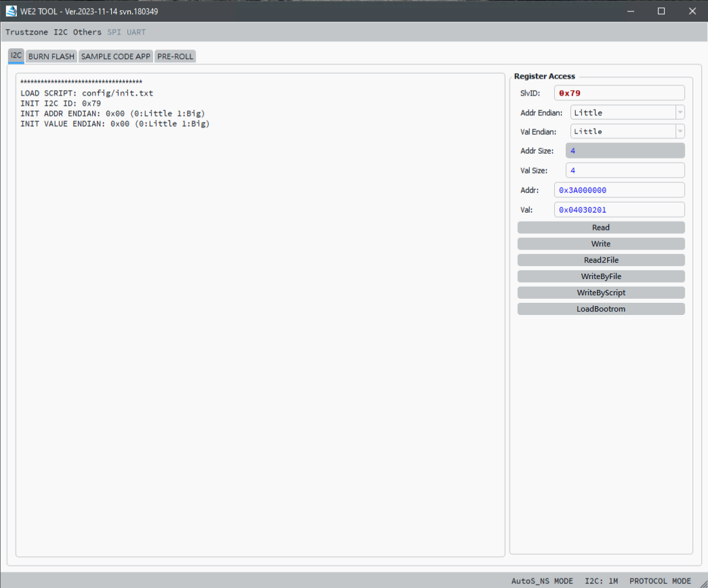708x588 pixels.
Task: Click the 'INIT ADDR ENDIAN' log line
Action: click(112, 113)
